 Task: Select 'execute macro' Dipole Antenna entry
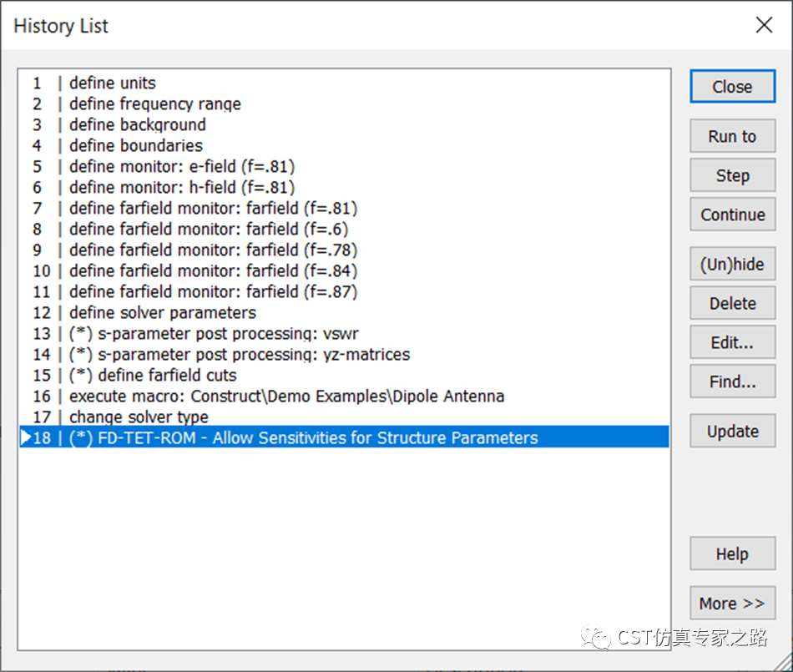pyautogui.click(x=344, y=396)
